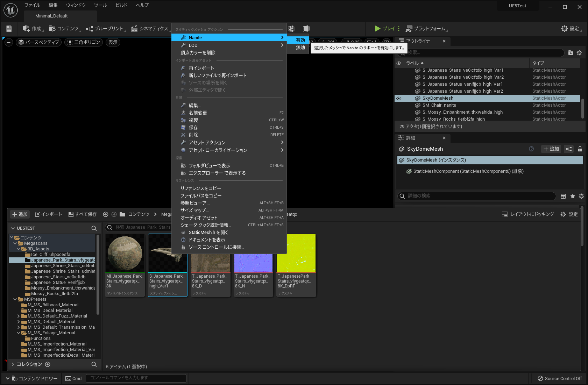Open the ビルド menu
Image resolution: width=588 pixels, height=385 pixels.
pos(121,5)
